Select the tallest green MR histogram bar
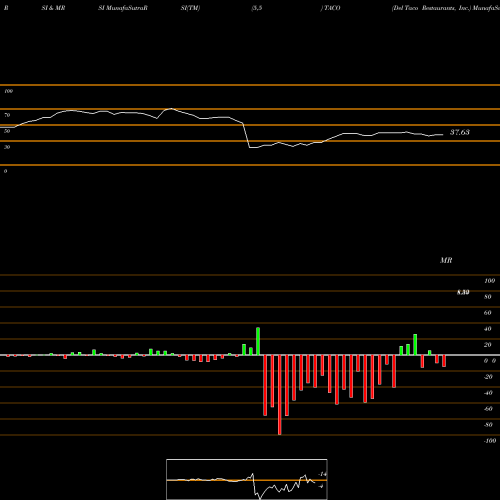The height and width of the screenshot is (500, 500). (x=258, y=341)
